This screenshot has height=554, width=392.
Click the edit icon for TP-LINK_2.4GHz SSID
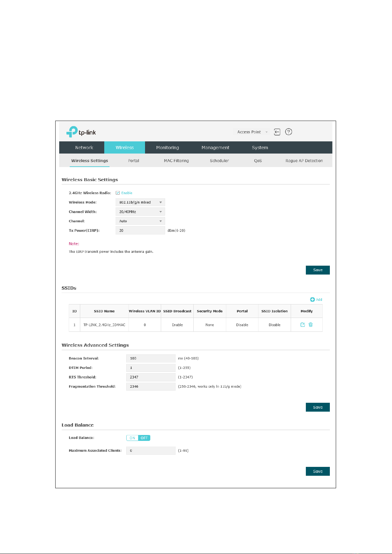coord(303,325)
